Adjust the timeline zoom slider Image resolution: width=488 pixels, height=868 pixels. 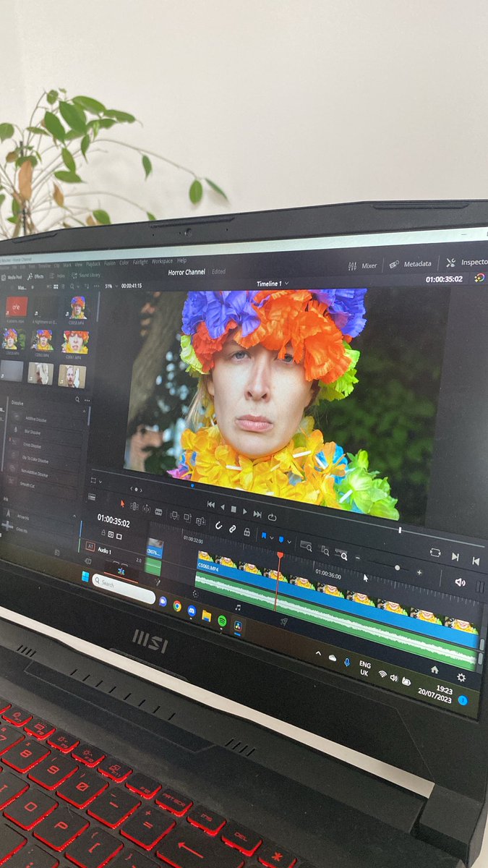[x=396, y=568]
